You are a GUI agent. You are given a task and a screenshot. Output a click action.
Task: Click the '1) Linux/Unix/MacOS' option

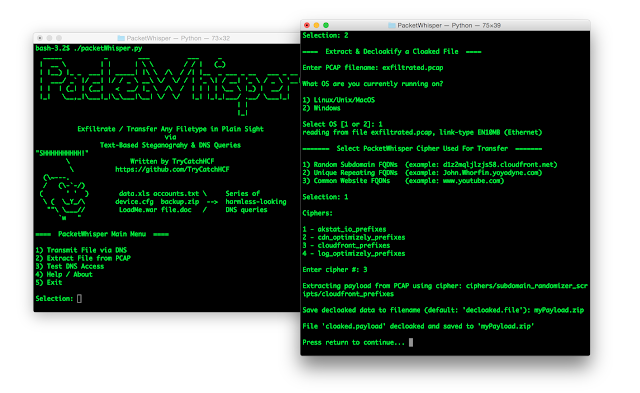click(339, 100)
